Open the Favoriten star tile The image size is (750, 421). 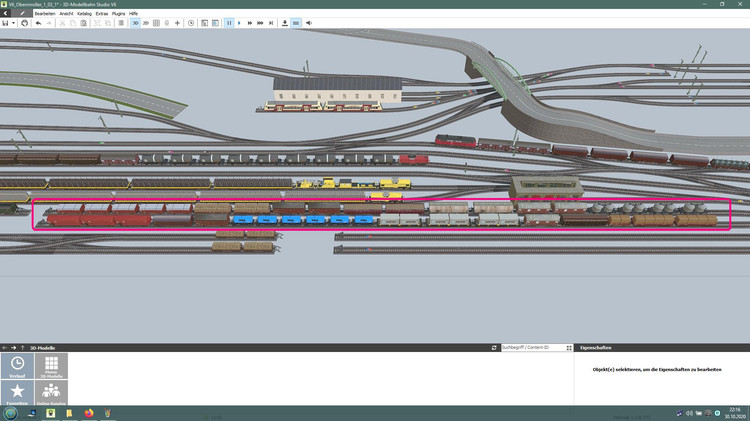(17, 393)
